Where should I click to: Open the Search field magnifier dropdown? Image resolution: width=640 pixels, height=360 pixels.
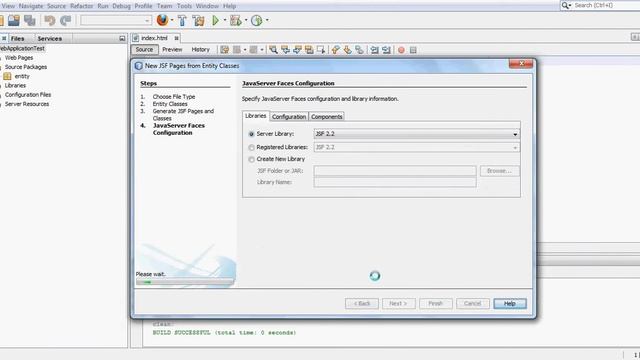(x=566, y=5)
